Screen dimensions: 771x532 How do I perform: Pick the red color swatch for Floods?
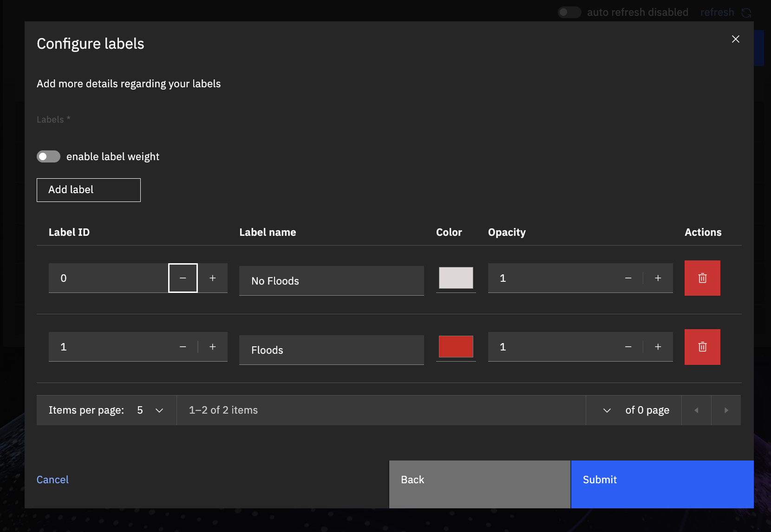click(x=456, y=347)
